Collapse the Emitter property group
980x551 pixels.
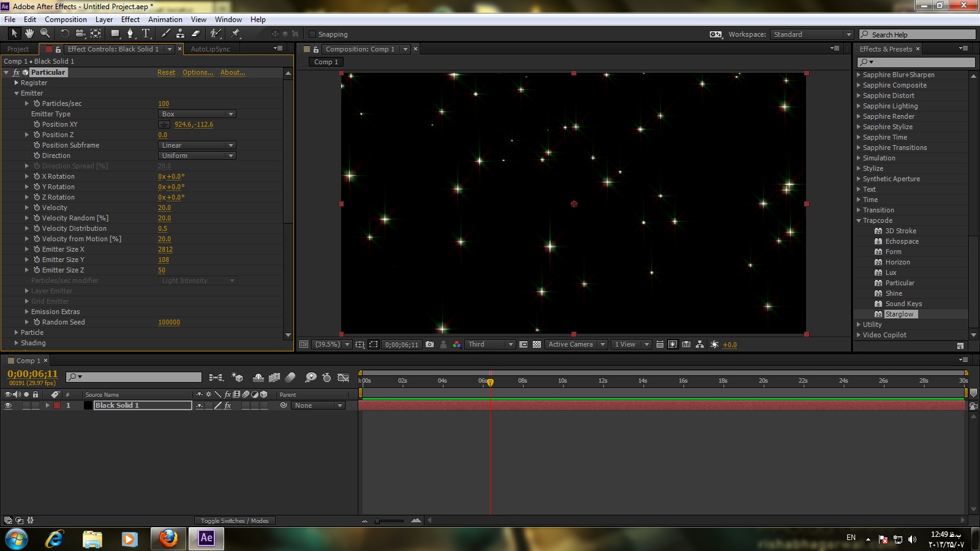17,93
